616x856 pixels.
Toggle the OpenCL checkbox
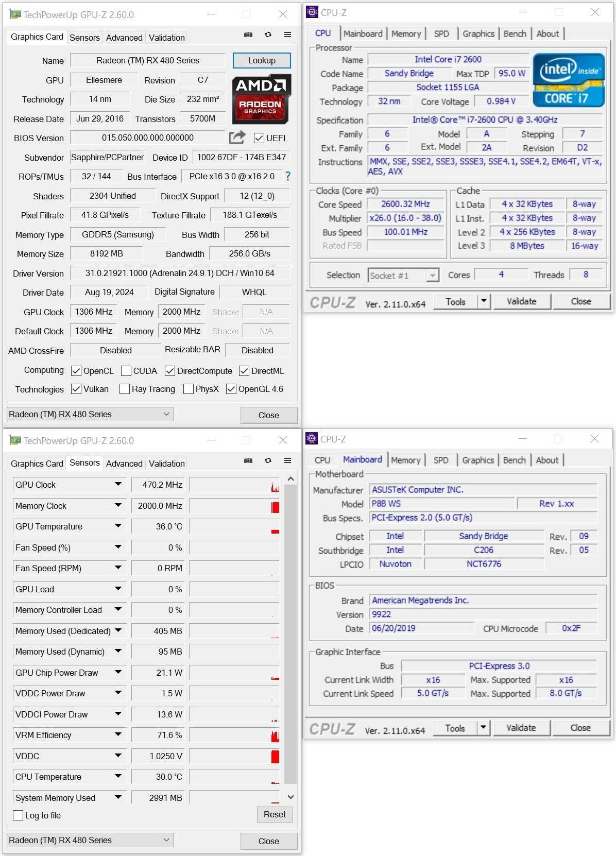76,371
